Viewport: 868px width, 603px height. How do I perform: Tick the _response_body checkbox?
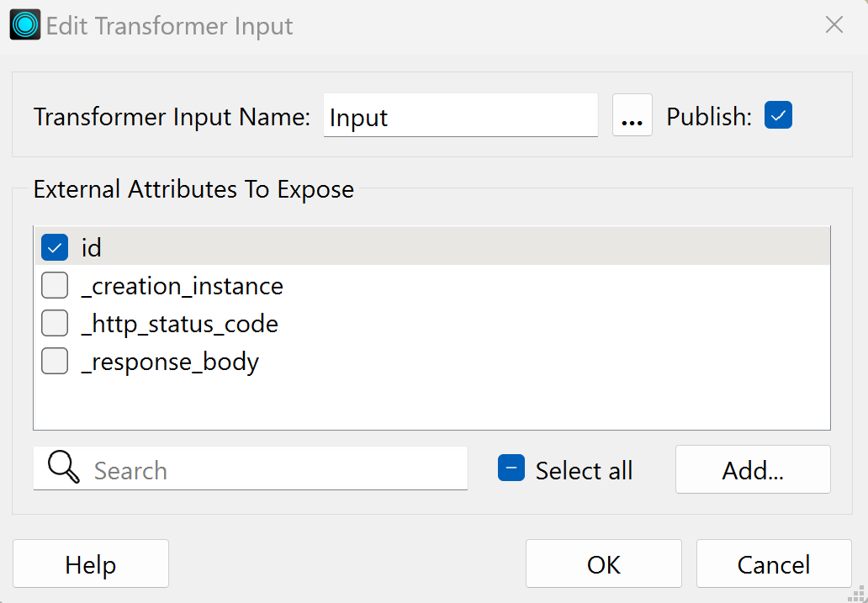coord(55,362)
